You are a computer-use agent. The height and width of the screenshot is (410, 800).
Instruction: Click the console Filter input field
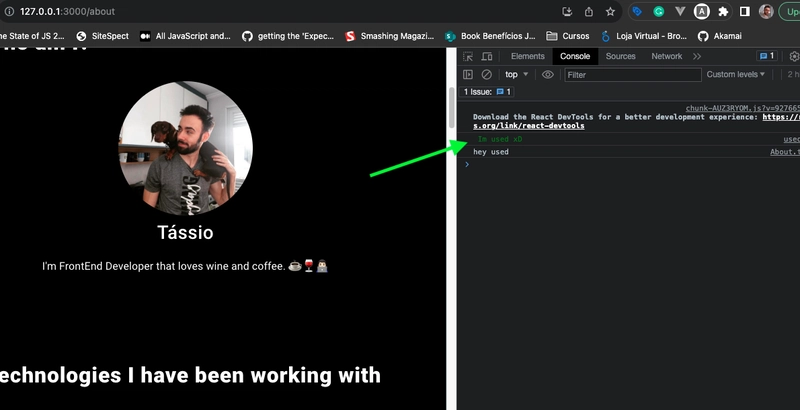[x=630, y=75]
